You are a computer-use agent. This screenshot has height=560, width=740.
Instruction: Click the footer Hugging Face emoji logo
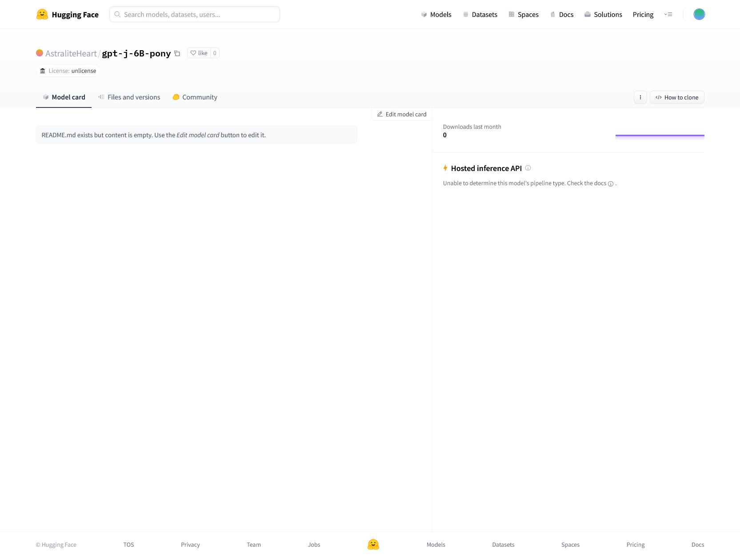pos(373,544)
